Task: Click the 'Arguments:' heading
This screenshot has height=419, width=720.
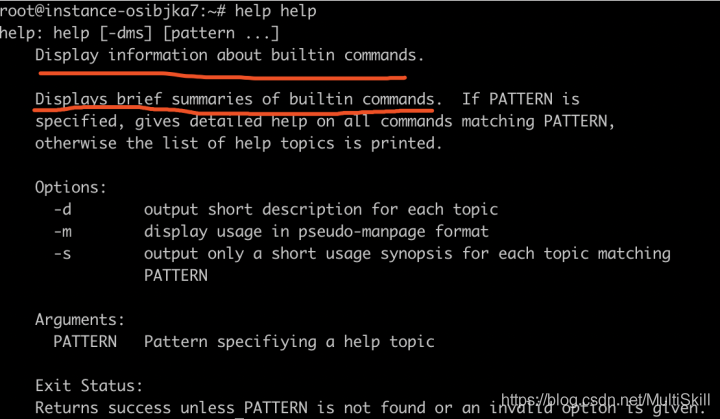Action: pyautogui.click(x=80, y=320)
